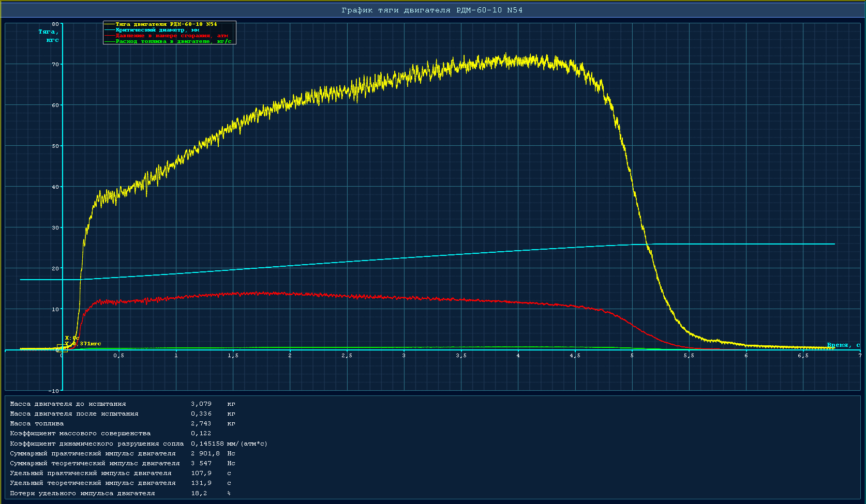This screenshot has width=866, height=504.
Task: Click the row label 'Масса двигателя после испытания'
Action: click(74, 414)
